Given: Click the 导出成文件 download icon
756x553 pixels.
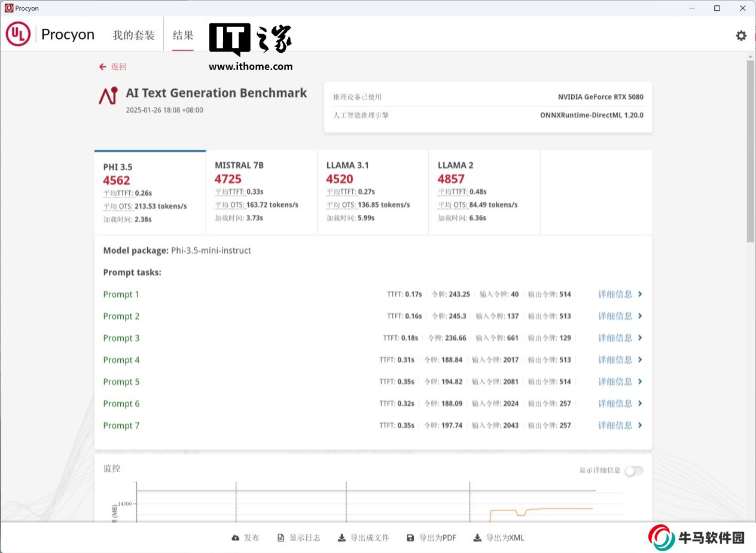Looking at the screenshot, I should point(342,538).
